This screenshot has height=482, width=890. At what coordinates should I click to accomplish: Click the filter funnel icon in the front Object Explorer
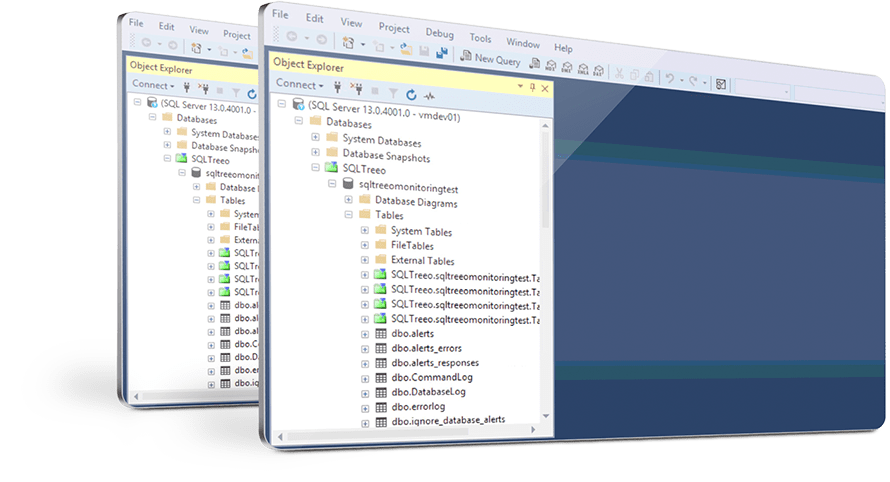point(393,92)
